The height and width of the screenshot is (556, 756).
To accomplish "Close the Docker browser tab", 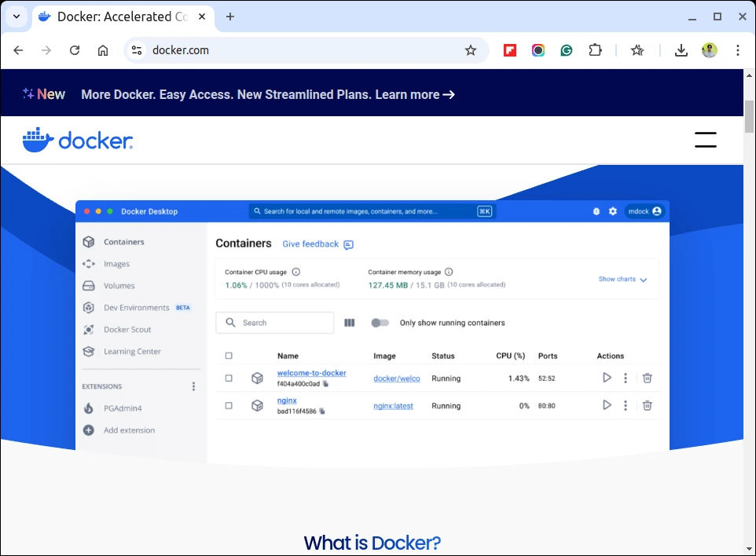I will click(202, 16).
